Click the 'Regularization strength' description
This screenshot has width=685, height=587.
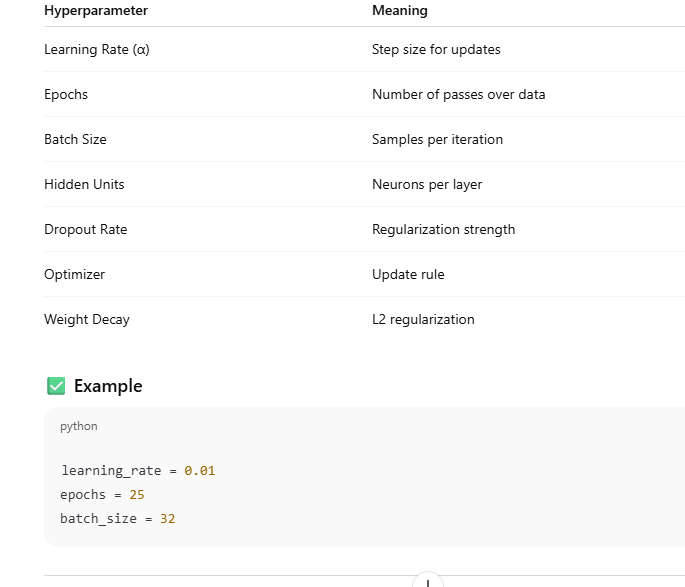443,229
